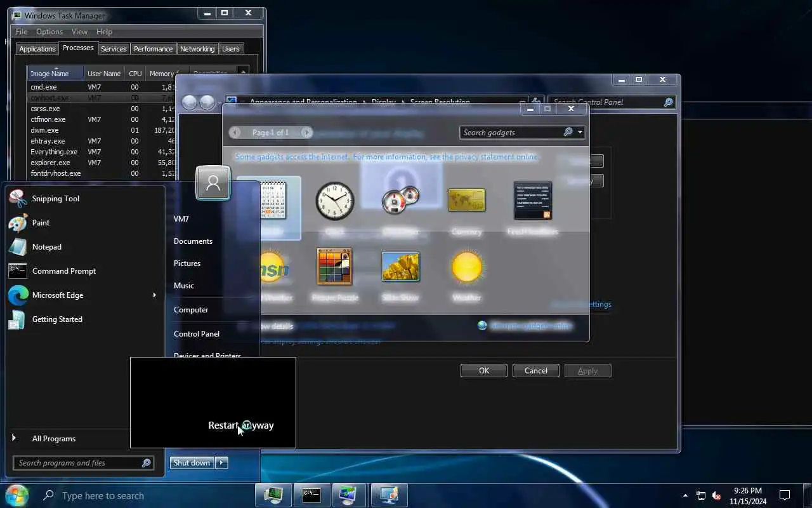
Task: Click the Shut down button
Action: (192, 463)
